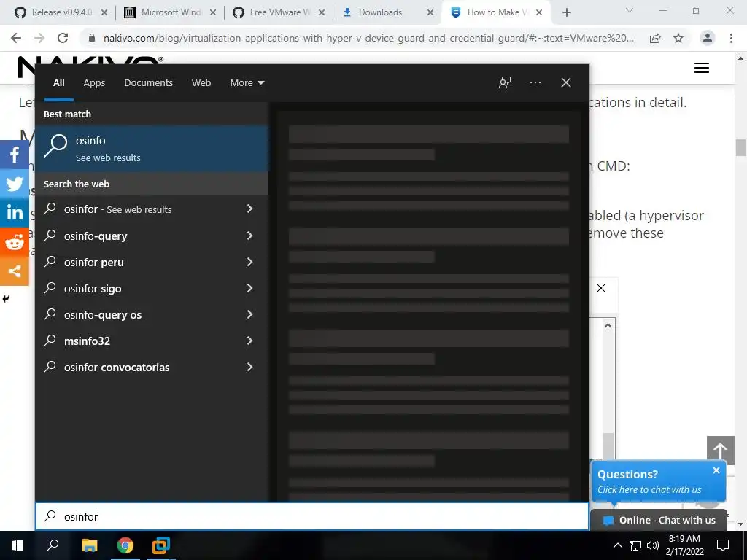Click the embedded frame scroll-up arrow

[608, 325]
